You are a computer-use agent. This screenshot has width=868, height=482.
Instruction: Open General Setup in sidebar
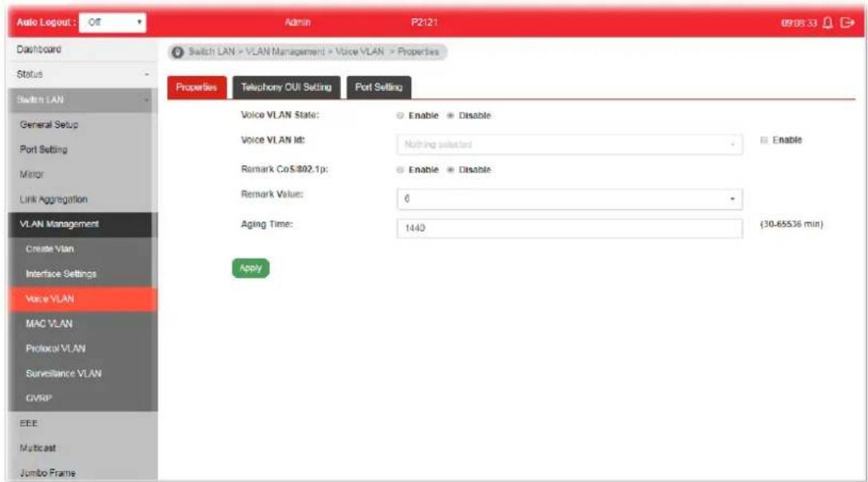pos(83,125)
